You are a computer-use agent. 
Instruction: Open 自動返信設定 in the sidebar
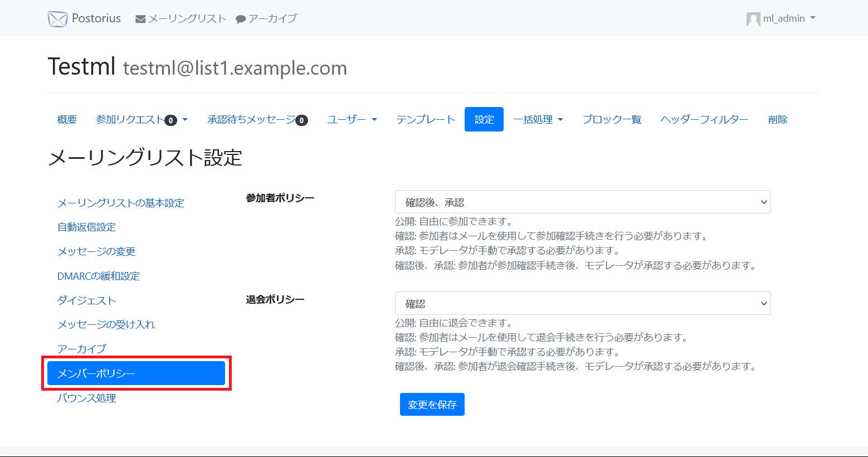pyautogui.click(x=87, y=227)
